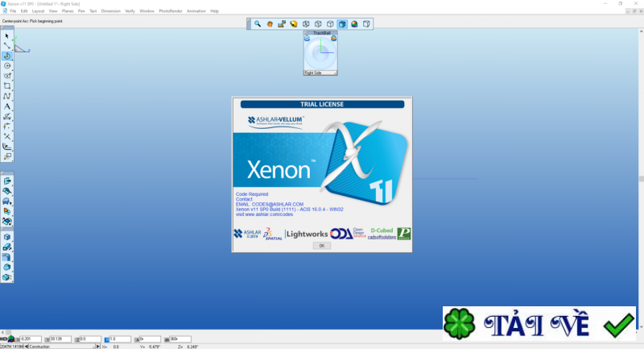Select the skin surface tool

[7, 191]
